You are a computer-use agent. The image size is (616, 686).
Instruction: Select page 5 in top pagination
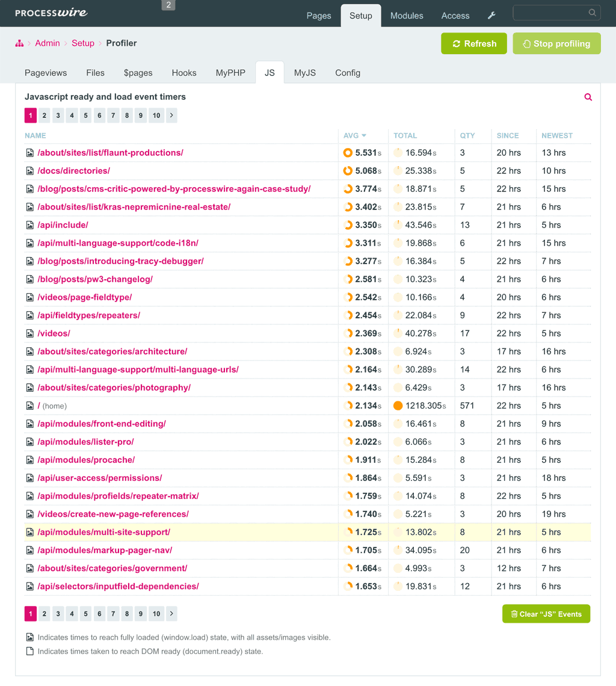click(86, 116)
